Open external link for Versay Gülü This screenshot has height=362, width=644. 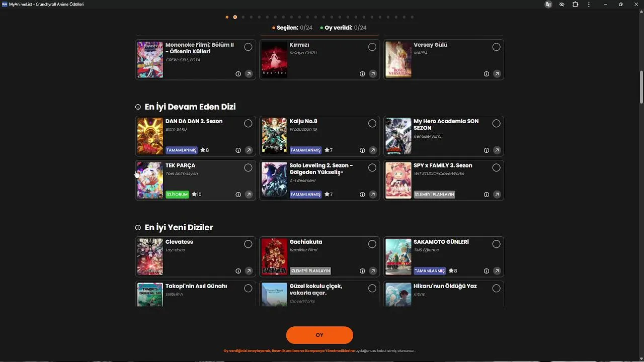tap(497, 74)
